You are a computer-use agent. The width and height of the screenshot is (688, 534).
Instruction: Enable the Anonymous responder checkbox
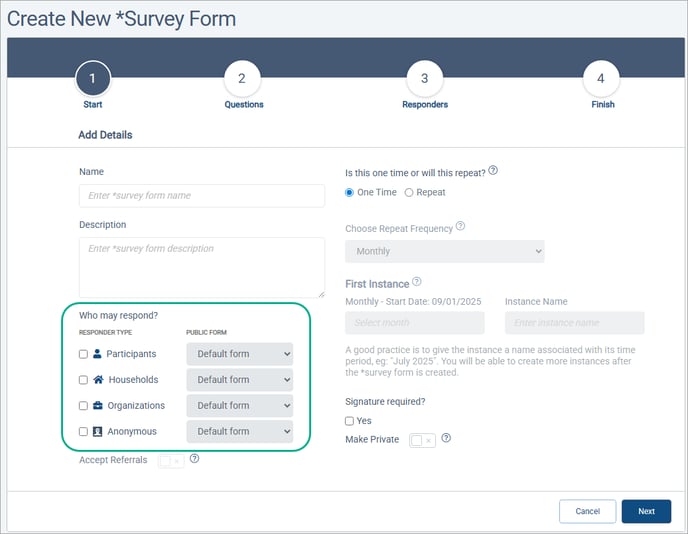click(x=83, y=432)
